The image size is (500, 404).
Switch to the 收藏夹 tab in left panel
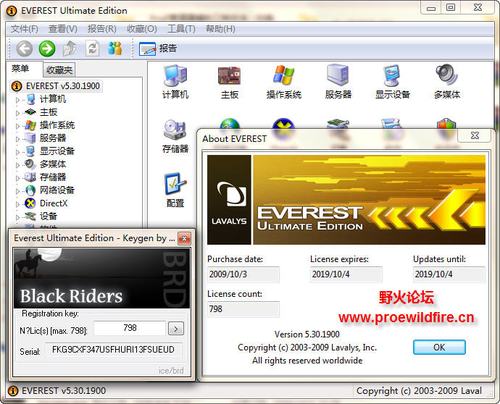click(59, 70)
